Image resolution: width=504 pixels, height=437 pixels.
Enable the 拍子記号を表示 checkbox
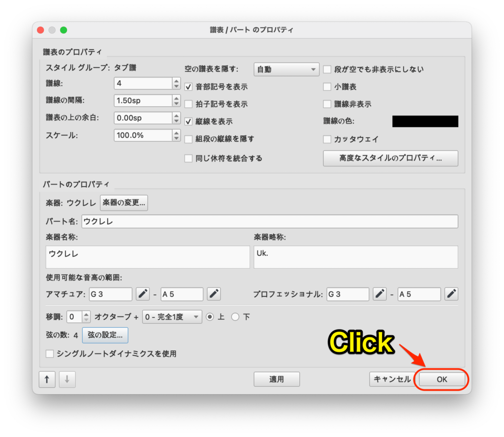click(x=189, y=104)
